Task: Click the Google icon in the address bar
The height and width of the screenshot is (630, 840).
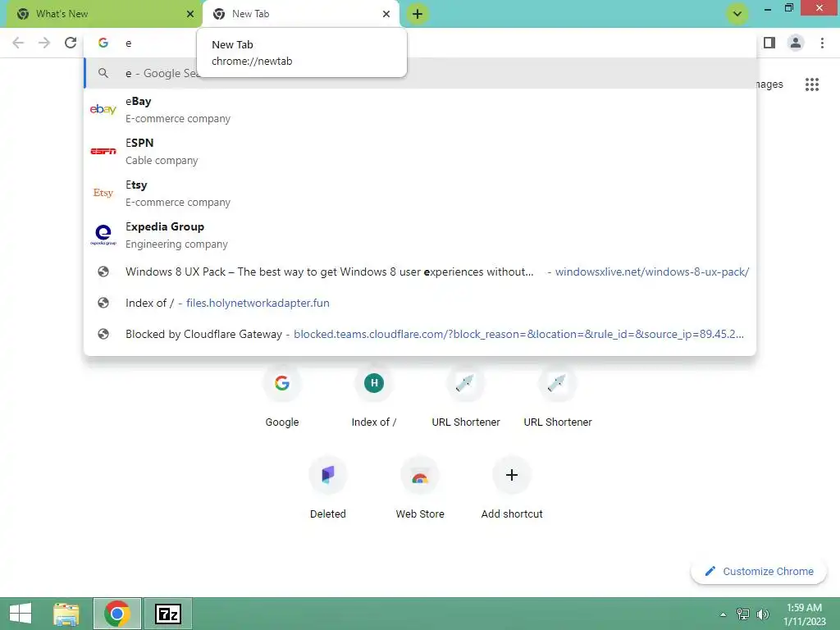Action: point(103,43)
